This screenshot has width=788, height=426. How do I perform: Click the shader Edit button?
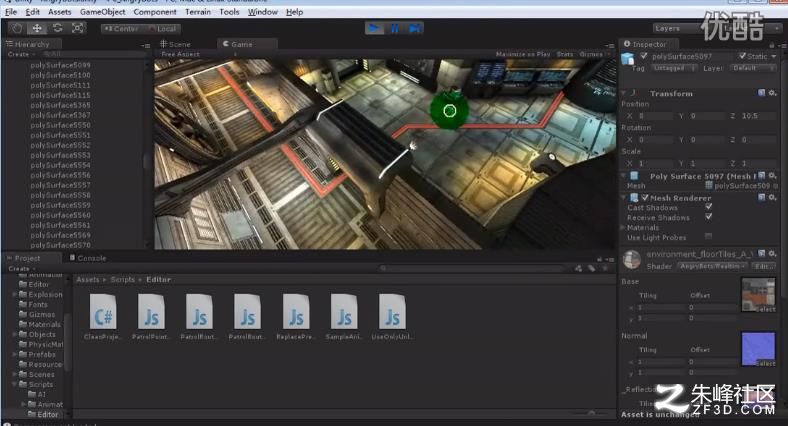coord(763,266)
